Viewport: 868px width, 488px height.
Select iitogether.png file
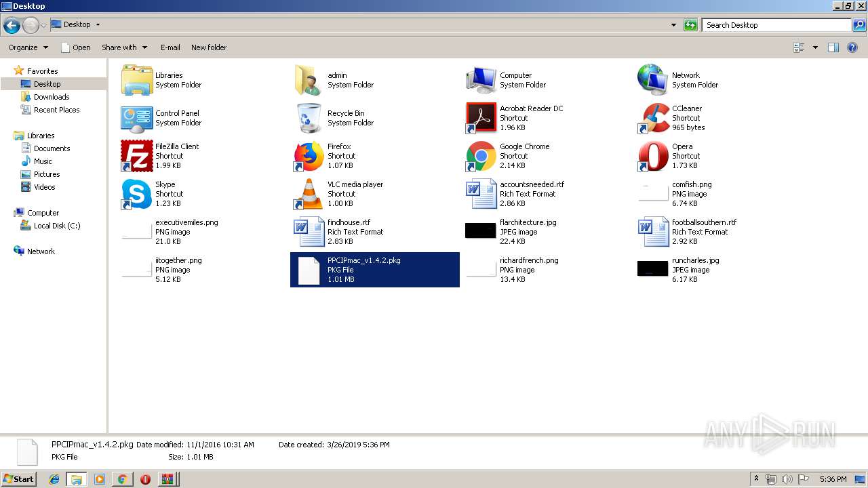click(x=136, y=270)
